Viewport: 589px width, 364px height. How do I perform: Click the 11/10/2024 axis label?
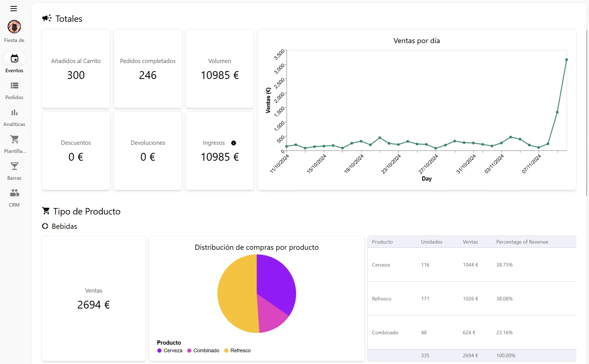click(x=279, y=164)
